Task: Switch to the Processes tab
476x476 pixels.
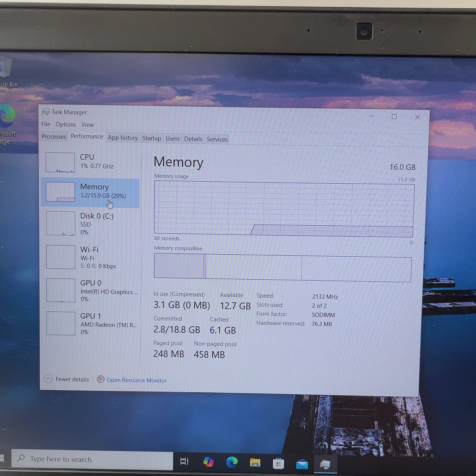Action: point(54,136)
